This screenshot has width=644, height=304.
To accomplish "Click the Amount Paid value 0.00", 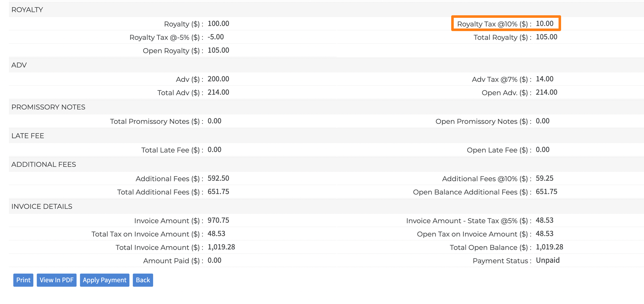I will (x=214, y=260).
